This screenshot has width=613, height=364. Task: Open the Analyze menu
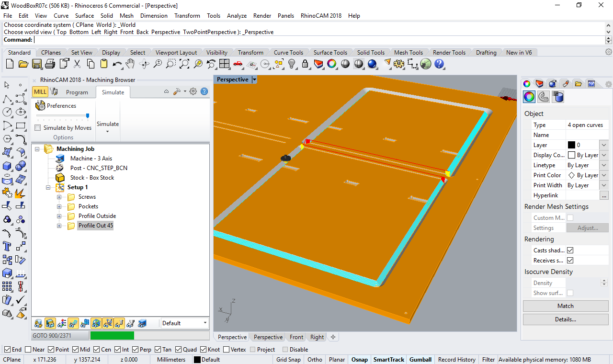point(237,16)
